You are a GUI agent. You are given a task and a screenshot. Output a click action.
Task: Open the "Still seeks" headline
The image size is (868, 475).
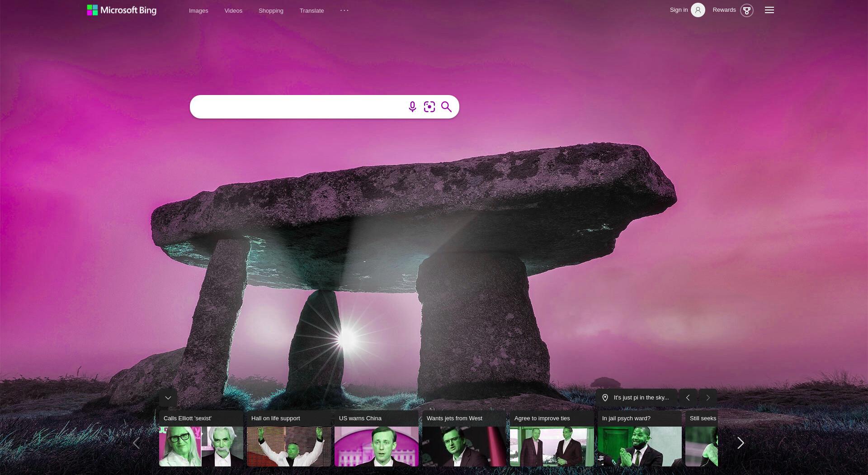coord(703,418)
